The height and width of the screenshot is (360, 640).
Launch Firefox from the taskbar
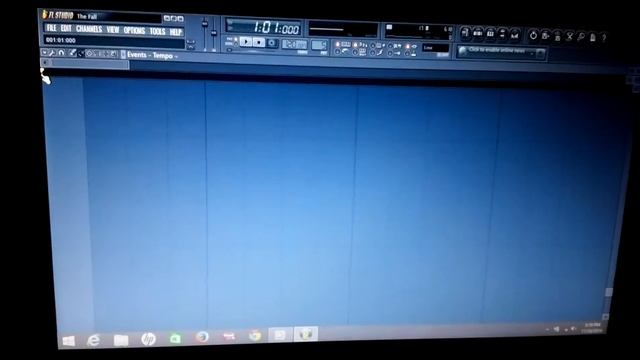point(202,337)
